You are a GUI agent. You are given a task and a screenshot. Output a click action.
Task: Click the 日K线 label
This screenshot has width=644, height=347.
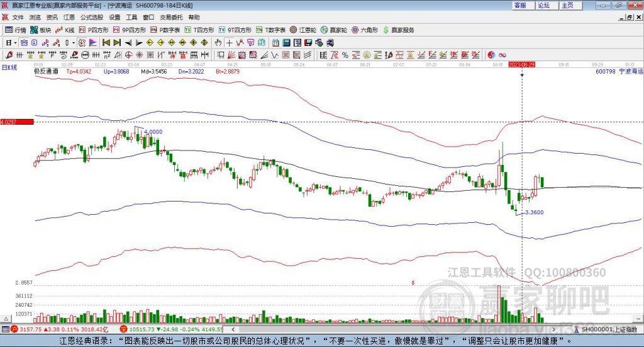(x=9, y=67)
